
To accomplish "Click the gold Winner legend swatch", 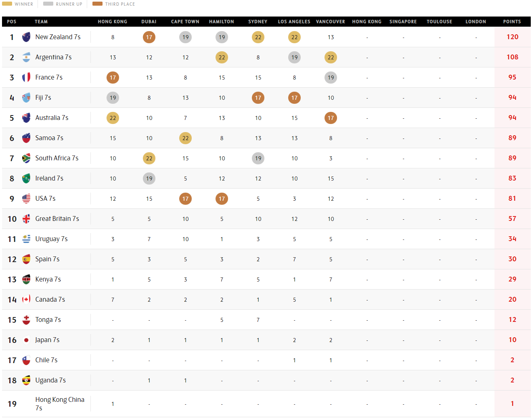I will (7, 4).
